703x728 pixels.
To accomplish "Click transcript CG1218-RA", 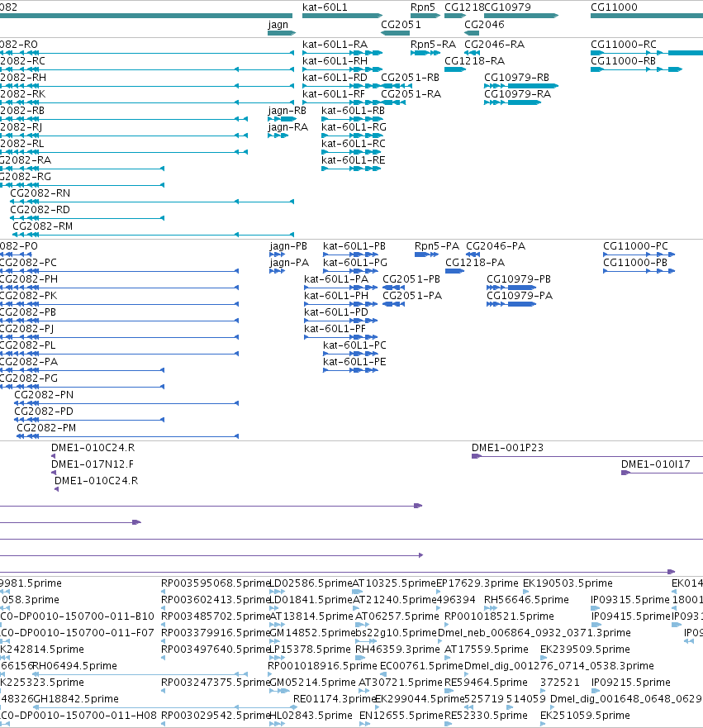I will tap(454, 69).
